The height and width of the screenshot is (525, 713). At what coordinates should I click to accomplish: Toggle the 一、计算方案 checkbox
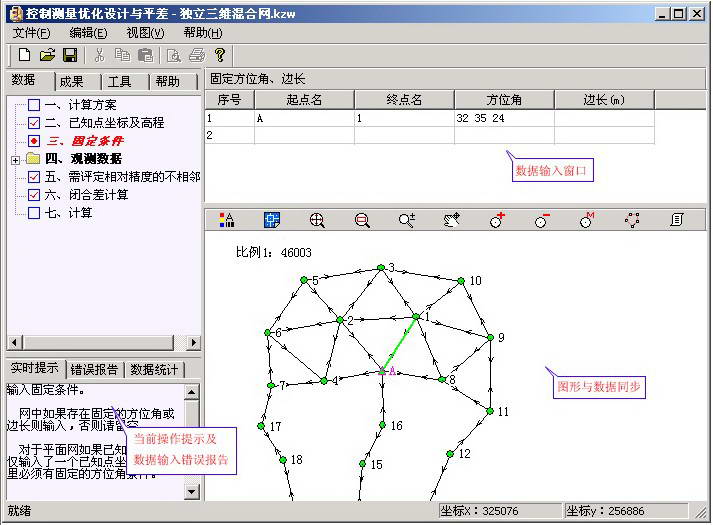34,105
